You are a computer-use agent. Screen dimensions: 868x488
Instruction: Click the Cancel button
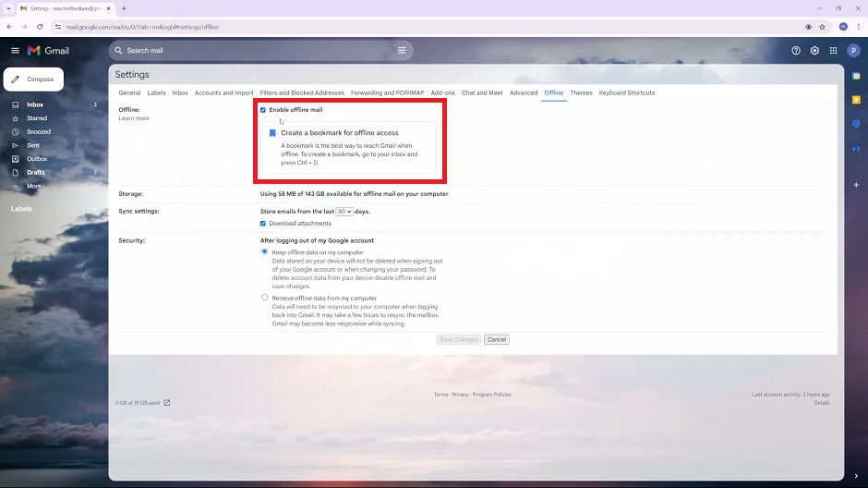click(x=497, y=339)
